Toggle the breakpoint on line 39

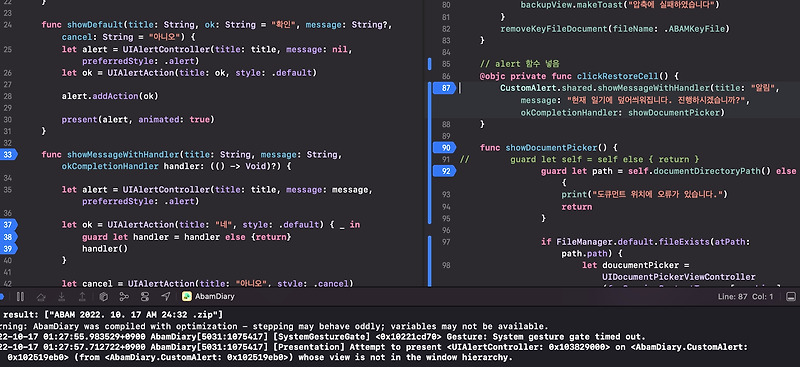[x=9, y=249]
